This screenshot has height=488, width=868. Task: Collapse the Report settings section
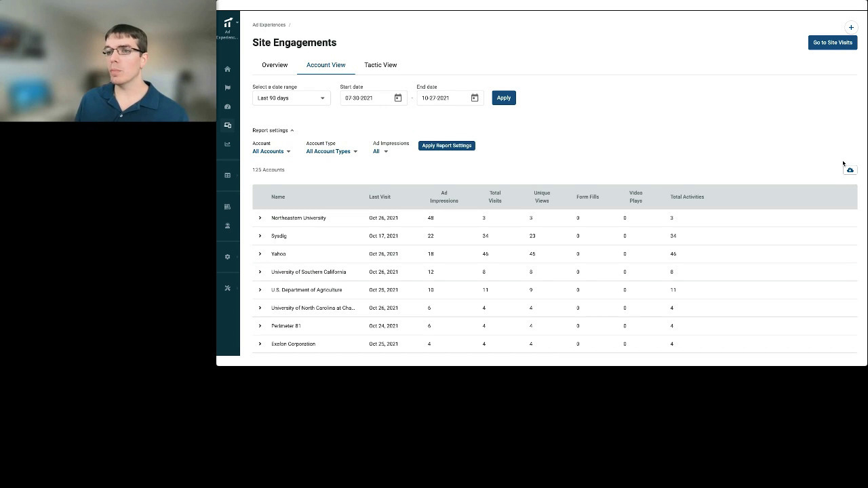tap(273, 130)
